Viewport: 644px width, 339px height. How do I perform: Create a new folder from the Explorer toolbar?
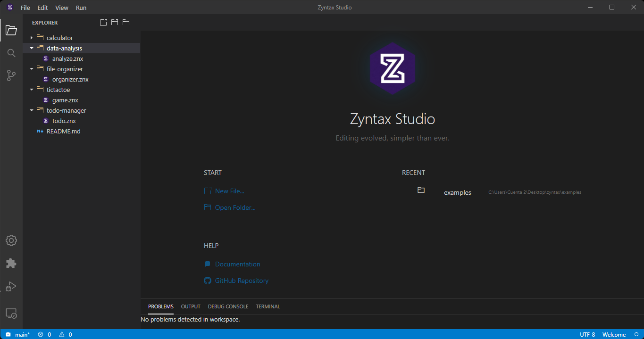click(115, 22)
